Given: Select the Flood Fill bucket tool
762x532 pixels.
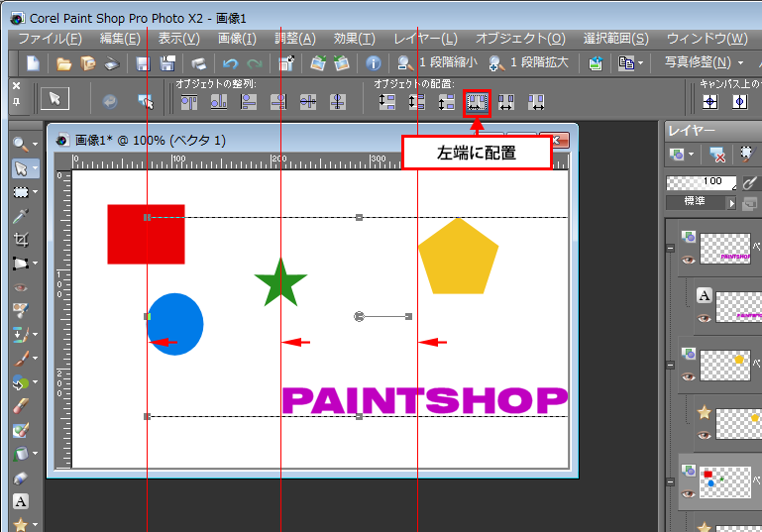Looking at the screenshot, I should pyautogui.click(x=21, y=454).
